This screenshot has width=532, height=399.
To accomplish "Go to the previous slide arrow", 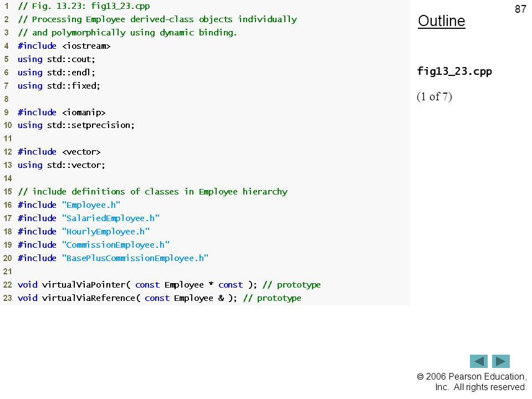I will (478, 361).
